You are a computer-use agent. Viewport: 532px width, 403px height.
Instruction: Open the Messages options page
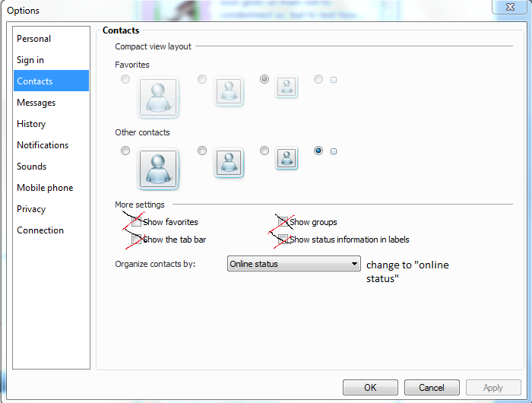pyautogui.click(x=51, y=103)
